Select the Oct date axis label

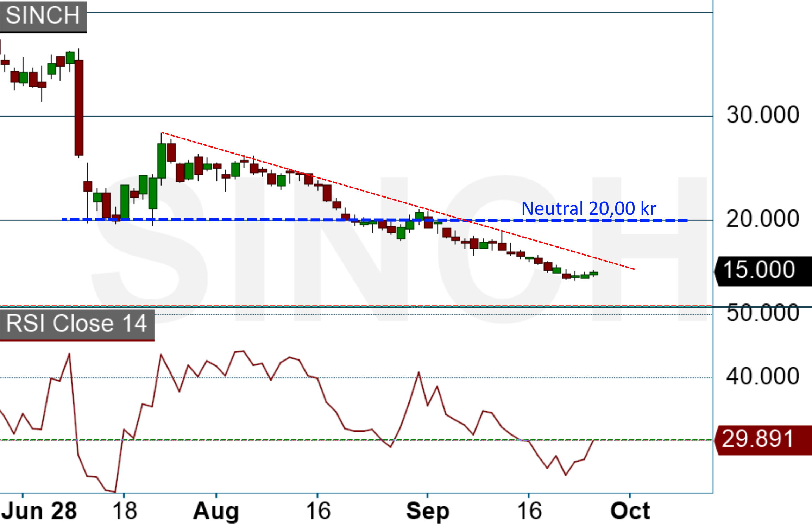click(x=630, y=511)
